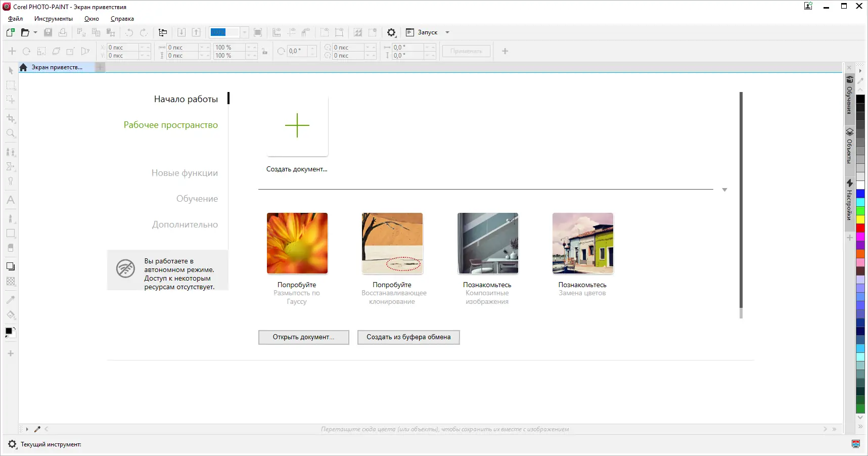Click the Запуск launcher button
This screenshot has height=456, width=868.
(422, 32)
